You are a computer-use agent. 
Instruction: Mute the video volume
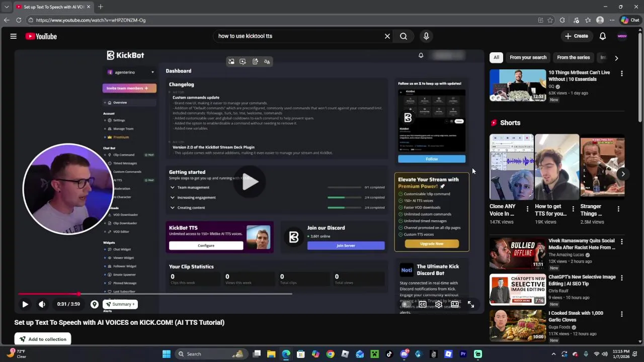(42, 304)
